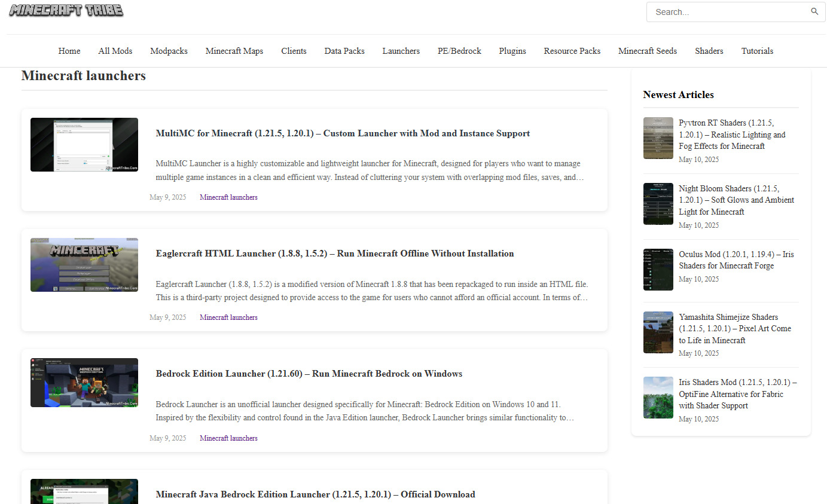Image resolution: width=827 pixels, height=504 pixels.
Task: Open Tutorials menu item
Action: point(757,51)
